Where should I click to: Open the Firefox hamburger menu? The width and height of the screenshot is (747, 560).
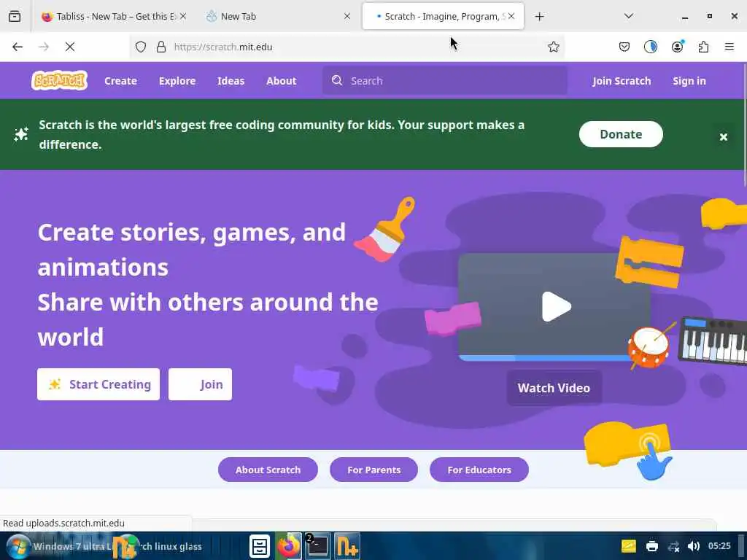point(729,47)
